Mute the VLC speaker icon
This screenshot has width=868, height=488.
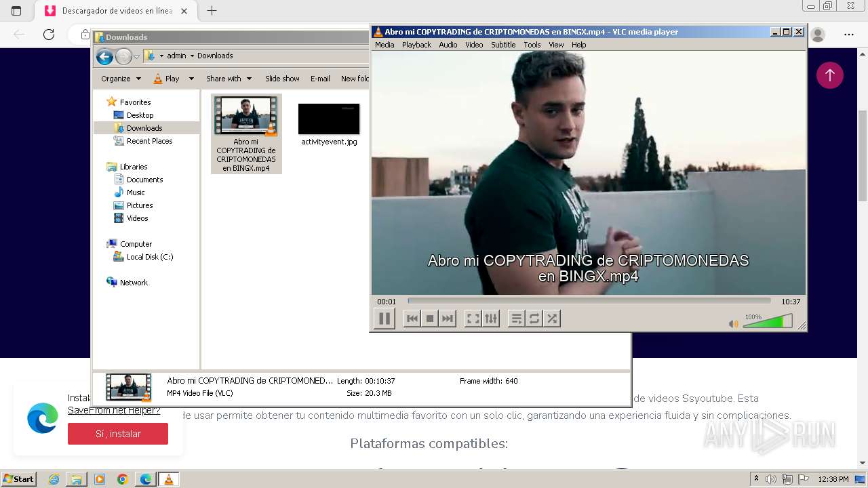click(x=733, y=324)
